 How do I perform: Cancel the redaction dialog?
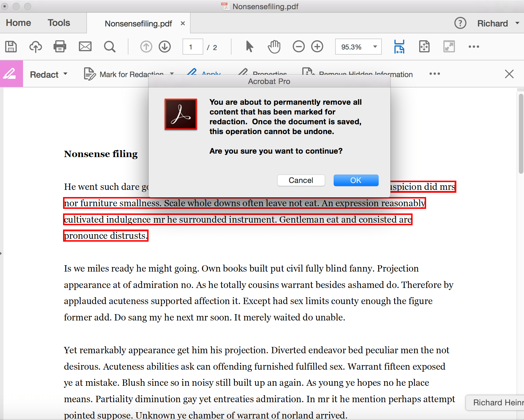(x=301, y=180)
